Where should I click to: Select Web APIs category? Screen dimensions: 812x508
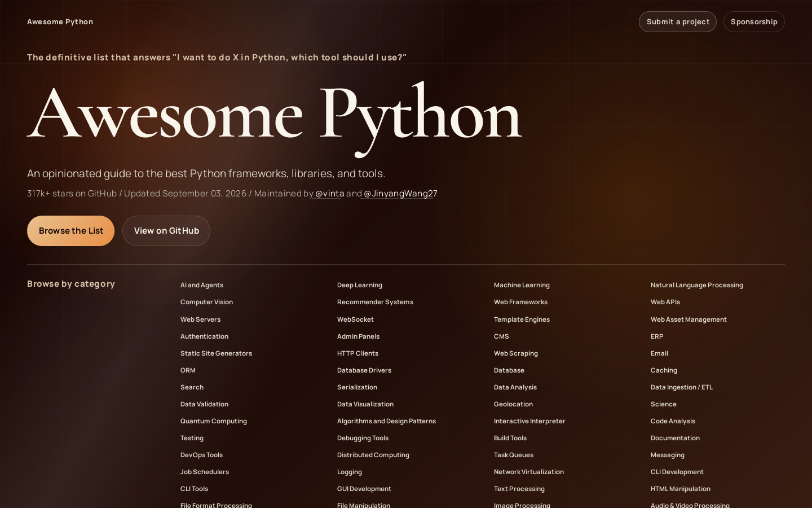665,302
